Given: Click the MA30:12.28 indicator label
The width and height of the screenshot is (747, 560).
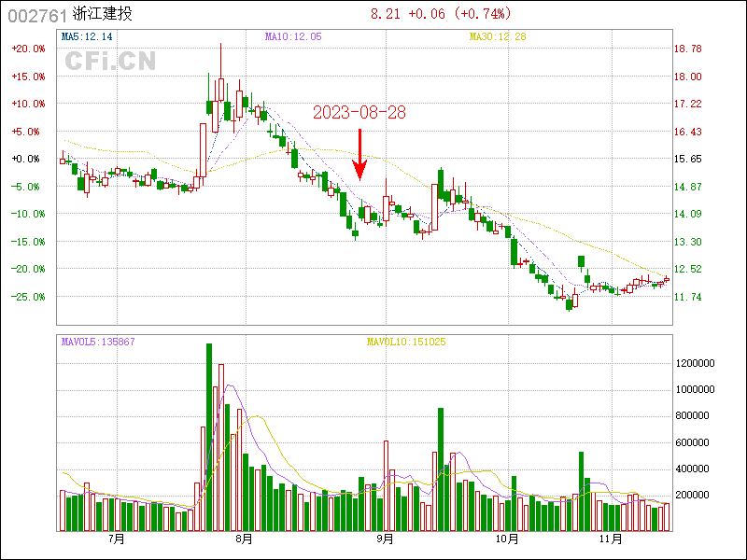Looking at the screenshot, I should pos(498,36).
